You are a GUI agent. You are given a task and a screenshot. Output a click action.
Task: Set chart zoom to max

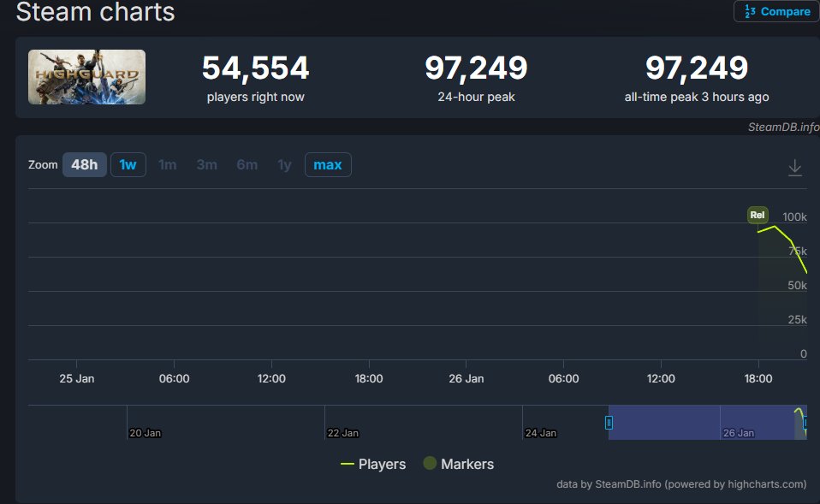click(328, 164)
